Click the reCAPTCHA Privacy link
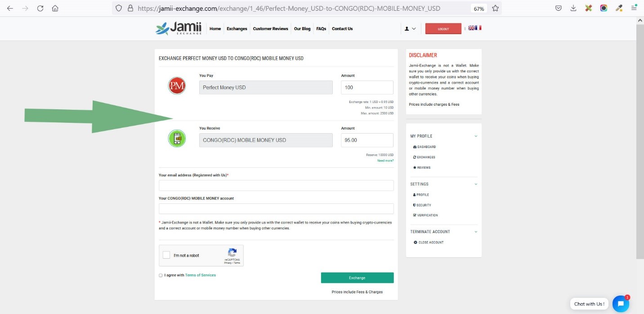644x314 pixels. coord(228,263)
